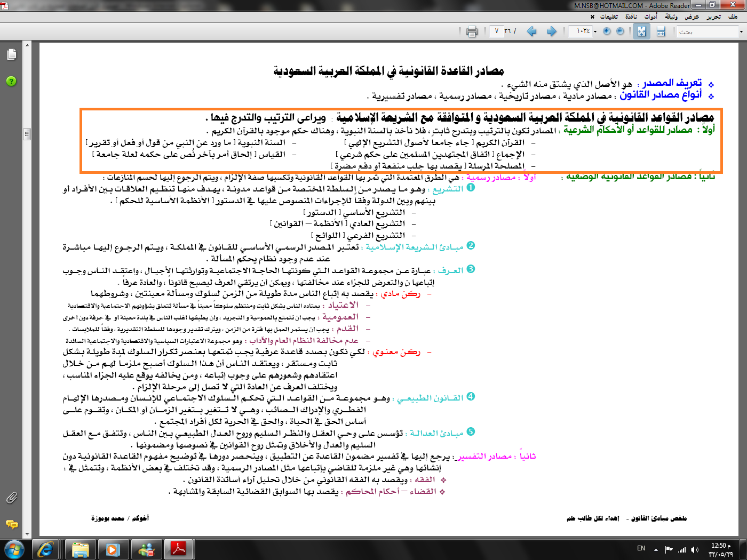
Task: Click the red text ركن معنوي
Action: 396,352
